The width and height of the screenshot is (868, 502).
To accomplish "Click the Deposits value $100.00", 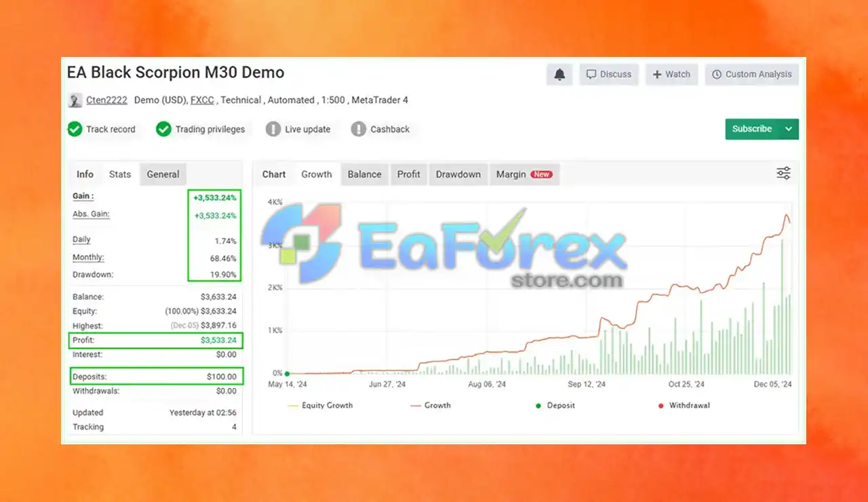I will pyautogui.click(x=222, y=376).
